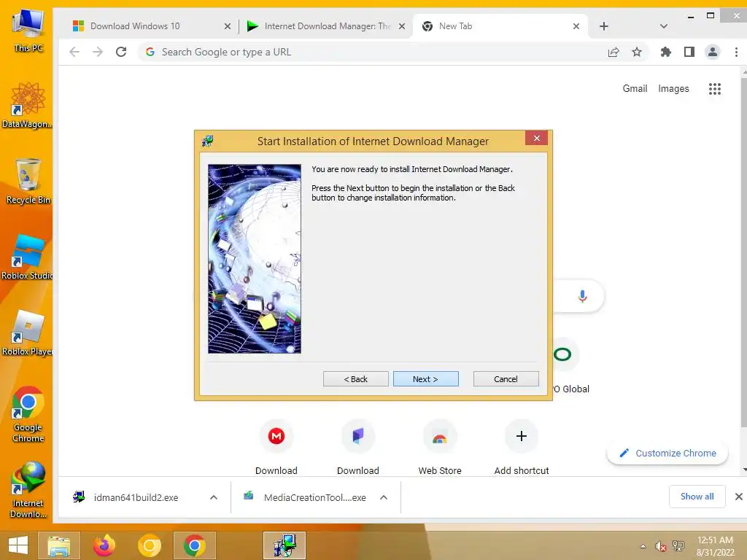Open Chrome three-dot menu
The width and height of the screenshot is (747, 560).
coord(736,52)
